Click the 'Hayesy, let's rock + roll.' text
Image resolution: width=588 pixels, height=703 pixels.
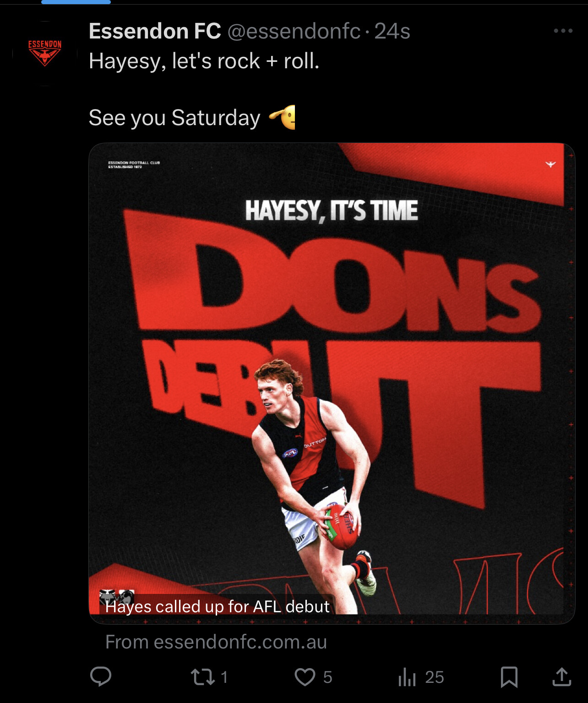204,61
